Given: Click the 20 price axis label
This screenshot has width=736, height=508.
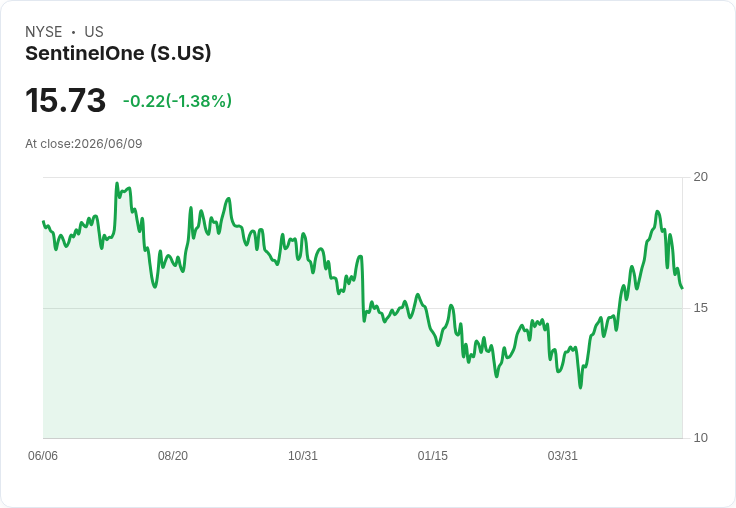Looking at the screenshot, I should tap(700, 177).
